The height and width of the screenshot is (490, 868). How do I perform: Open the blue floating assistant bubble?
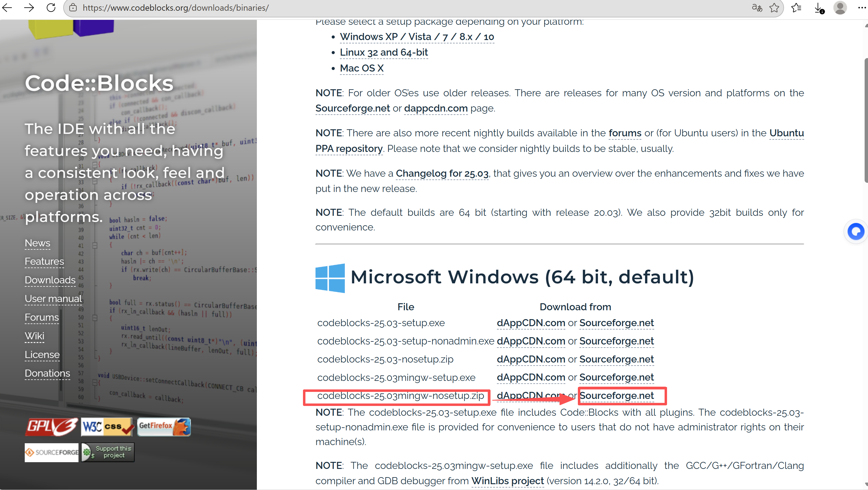point(856,231)
